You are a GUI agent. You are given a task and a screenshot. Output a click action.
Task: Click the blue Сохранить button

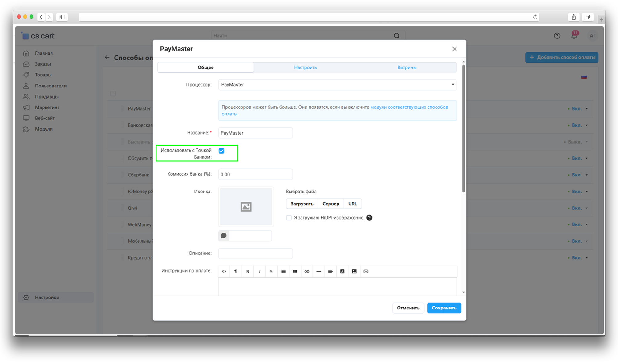(444, 308)
